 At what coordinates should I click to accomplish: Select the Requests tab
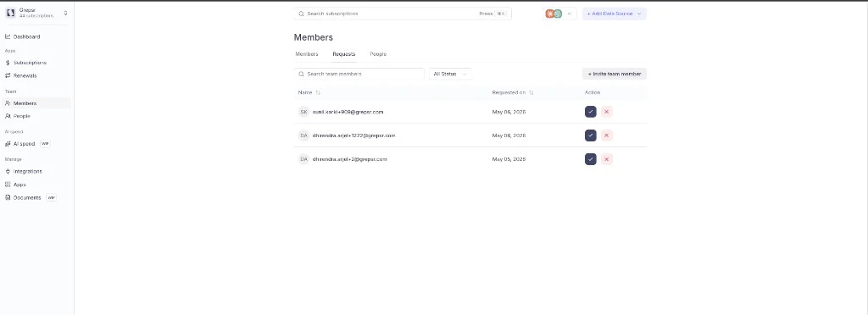coord(344,54)
